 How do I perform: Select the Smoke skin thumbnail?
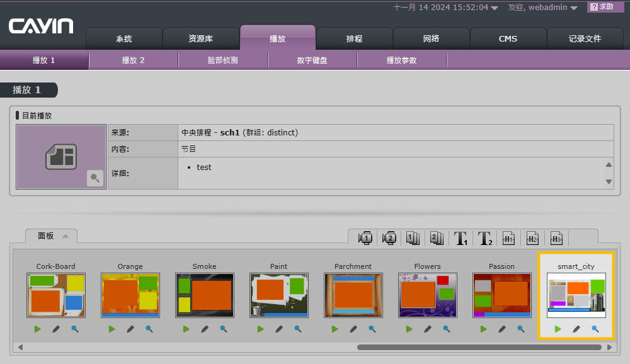click(205, 295)
